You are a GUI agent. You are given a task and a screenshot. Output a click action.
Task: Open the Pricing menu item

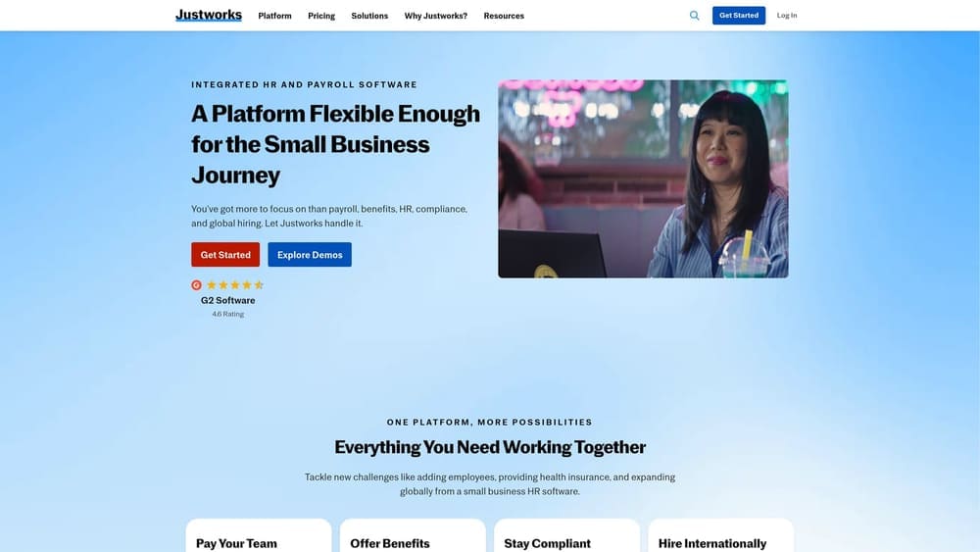point(321,16)
